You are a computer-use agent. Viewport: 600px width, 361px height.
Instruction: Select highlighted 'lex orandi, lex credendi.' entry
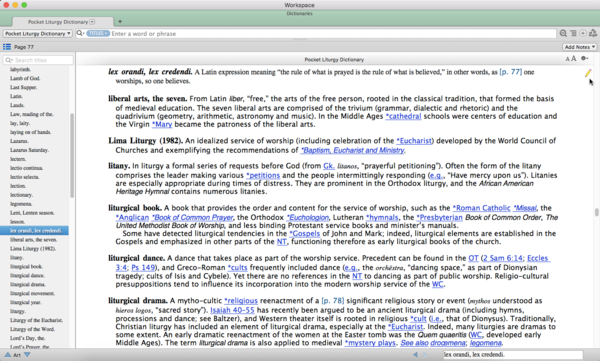(34, 230)
